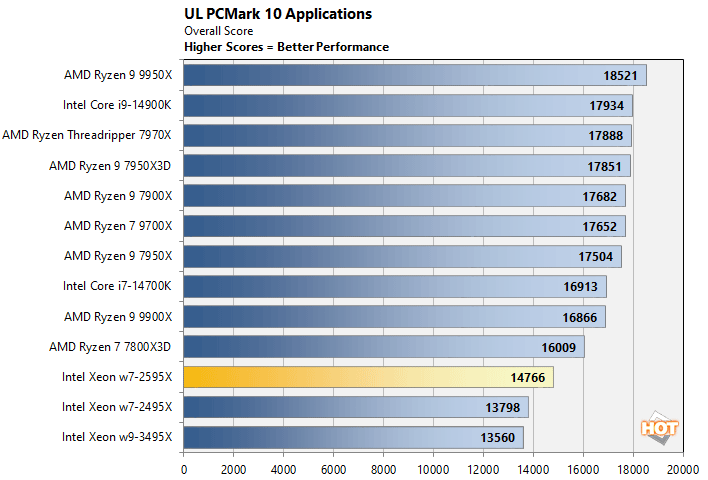
Task: Click the score value 17888
Action: 606,135
